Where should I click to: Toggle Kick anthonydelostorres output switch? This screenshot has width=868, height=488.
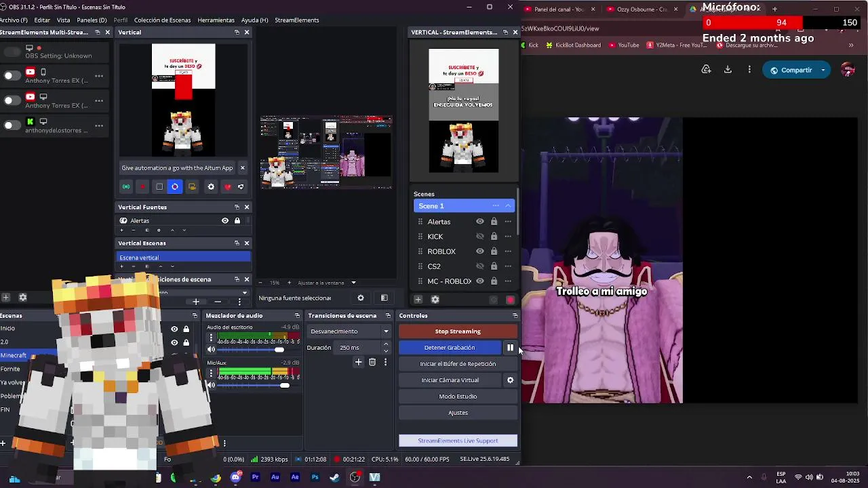point(12,125)
